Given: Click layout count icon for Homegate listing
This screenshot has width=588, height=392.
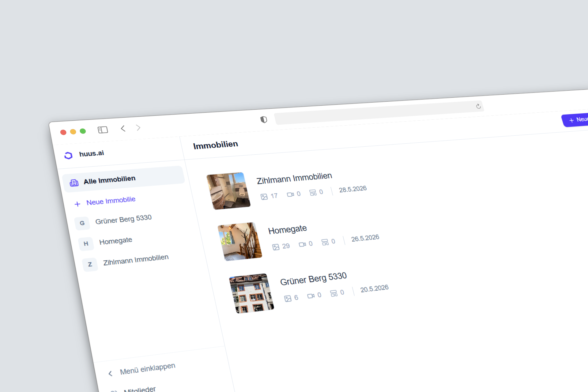Looking at the screenshot, I should [325, 242].
